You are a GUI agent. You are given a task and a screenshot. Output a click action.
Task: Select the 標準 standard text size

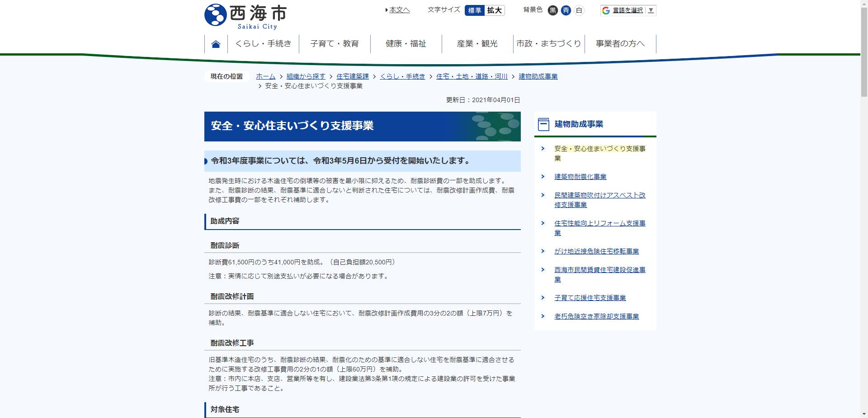pyautogui.click(x=475, y=10)
